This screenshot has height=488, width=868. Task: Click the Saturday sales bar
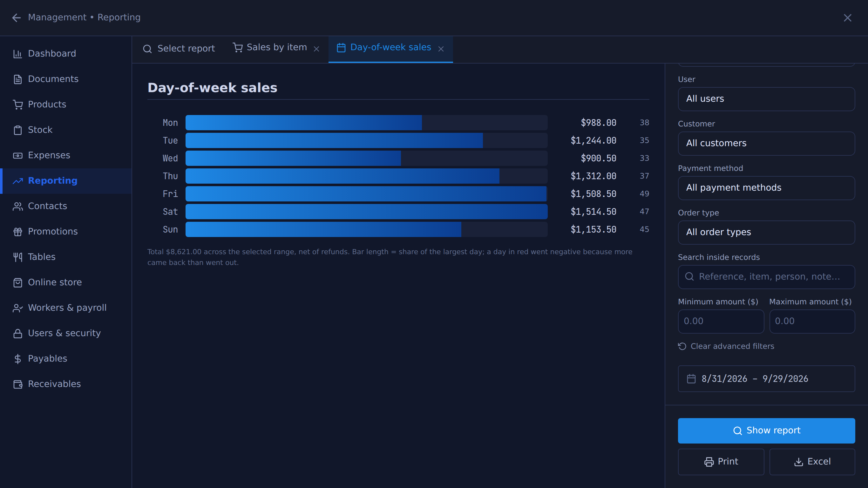coord(366,212)
